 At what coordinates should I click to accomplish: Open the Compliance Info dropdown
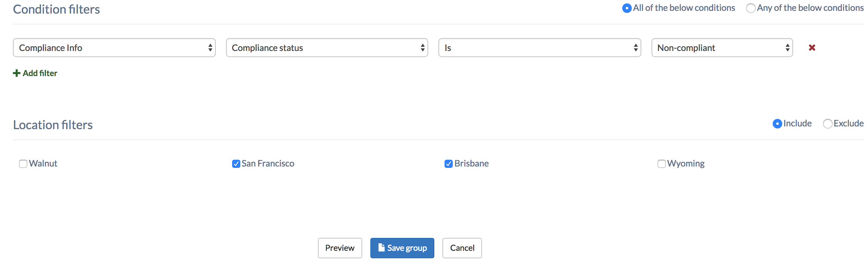[x=114, y=48]
